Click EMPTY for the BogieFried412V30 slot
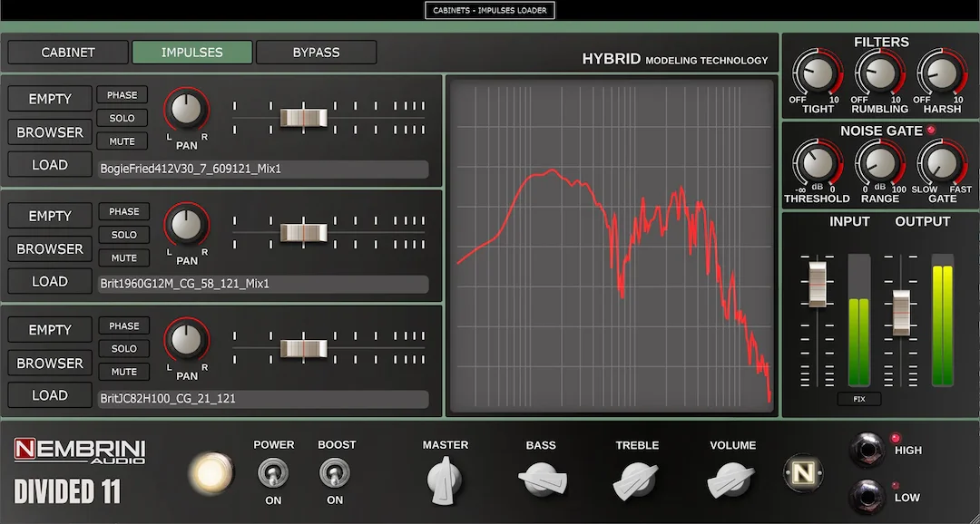The height and width of the screenshot is (524, 980). click(50, 99)
